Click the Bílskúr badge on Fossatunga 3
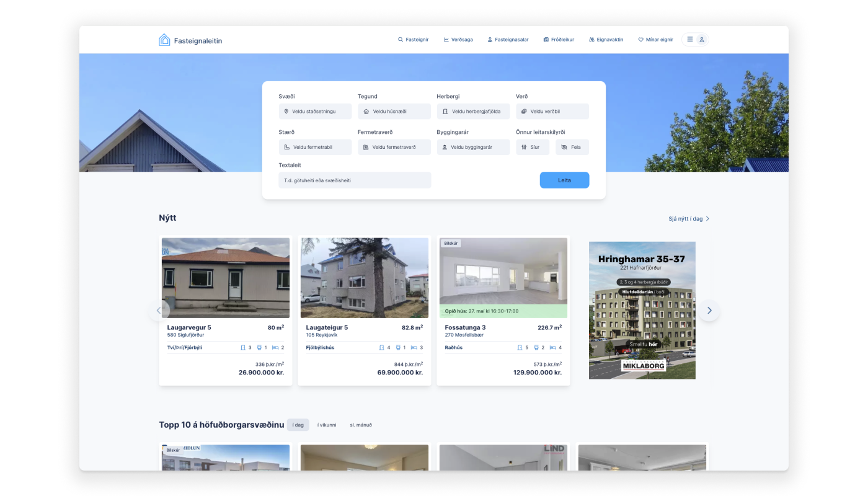 coord(451,244)
